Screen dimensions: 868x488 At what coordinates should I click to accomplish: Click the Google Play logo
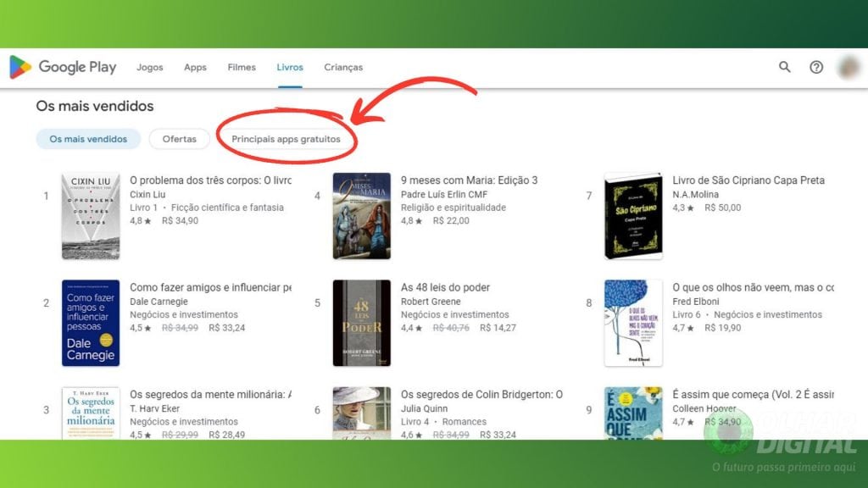pyautogui.click(x=63, y=67)
